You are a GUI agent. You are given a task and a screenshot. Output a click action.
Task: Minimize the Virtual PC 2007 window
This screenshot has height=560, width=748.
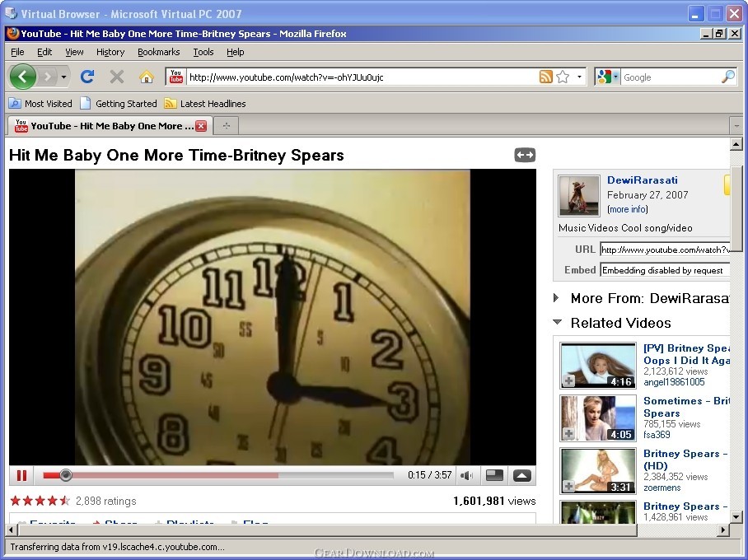point(696,14)
